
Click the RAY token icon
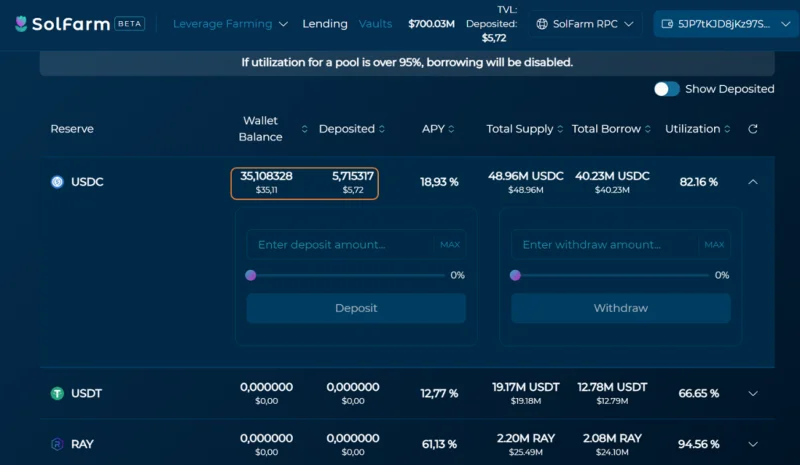coord(57,444)
